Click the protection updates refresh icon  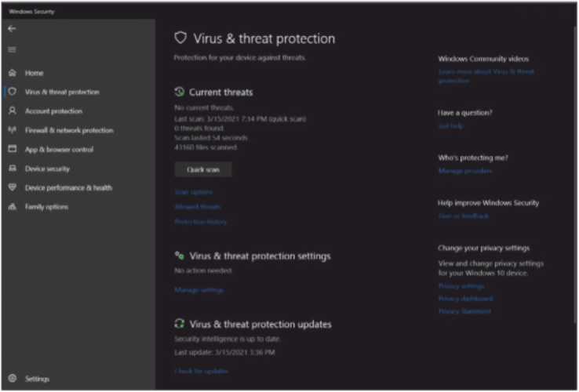[x=180, y=324]
